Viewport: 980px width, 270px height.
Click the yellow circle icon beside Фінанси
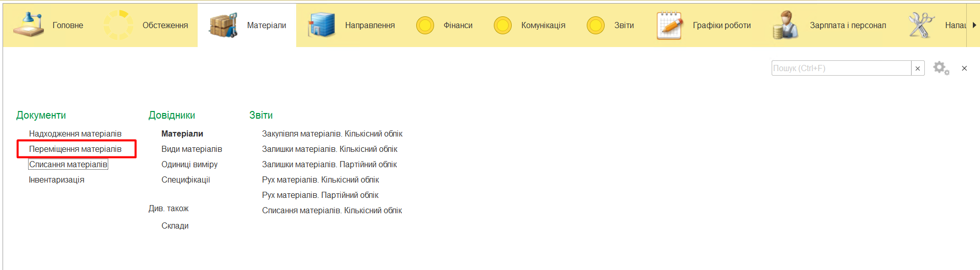tap(425, 25)
